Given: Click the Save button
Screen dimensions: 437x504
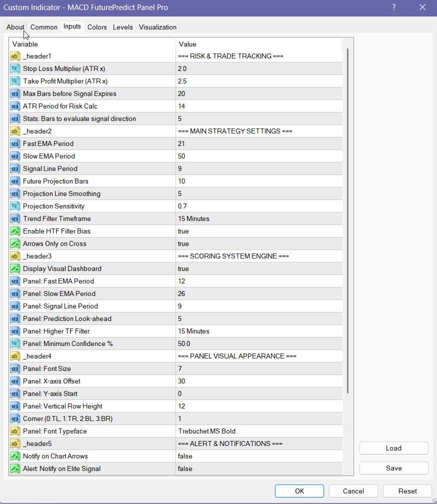Looking at the screenshot, I should point(394,468).
